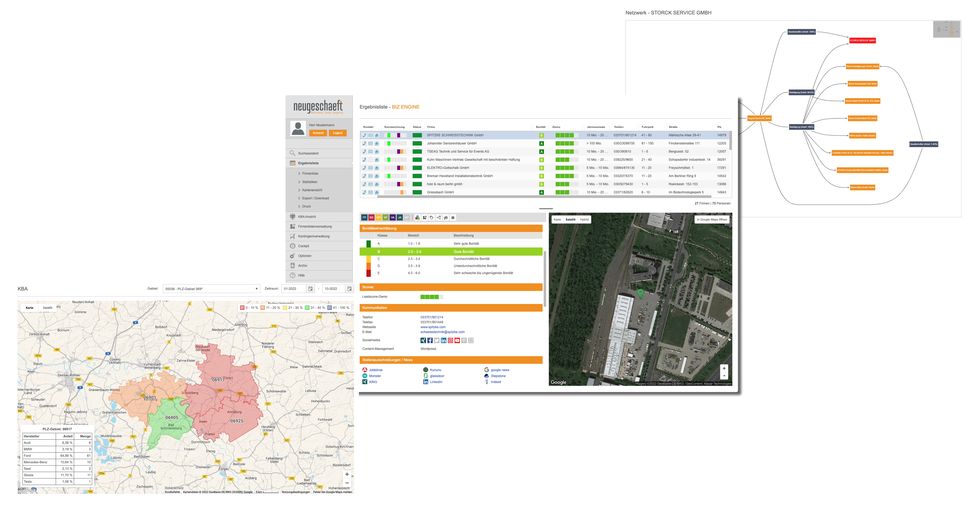
Task: Click the phone icon for SPITZKE SCHWEISSTECHNIK row
Action: pyautogui.click(x=364, y=135)
